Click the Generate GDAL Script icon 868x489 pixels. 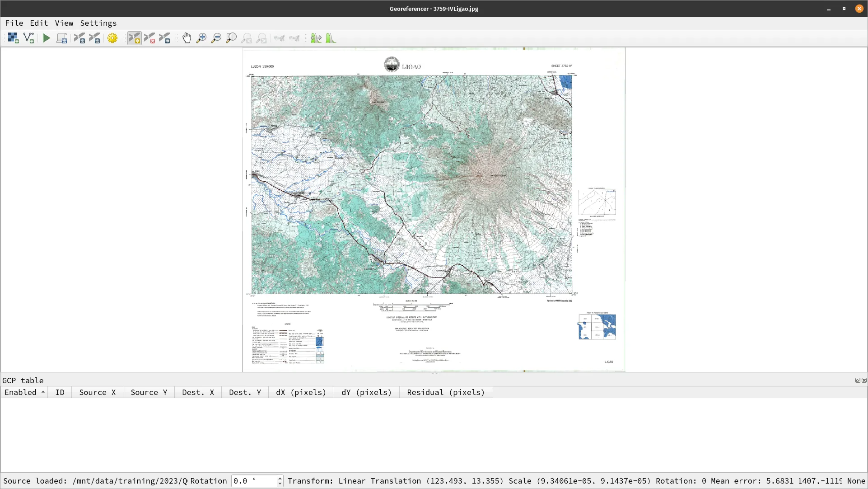coord(62,38)
